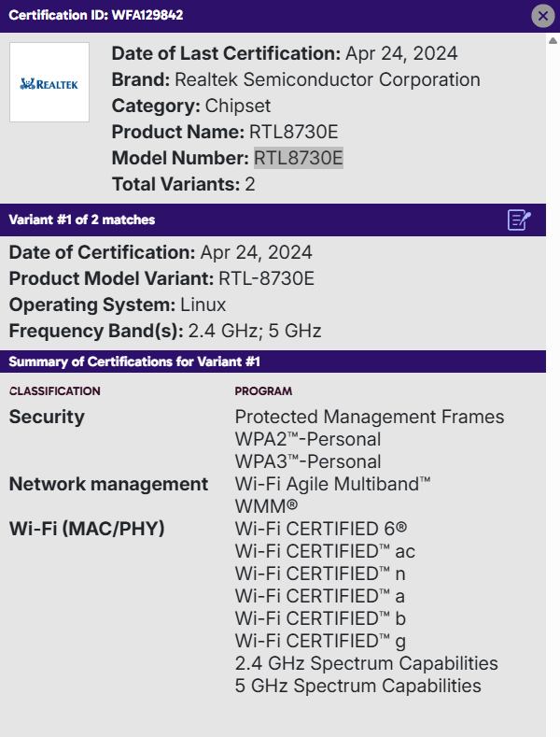Select the WPA2-Personal program entry
Image resolution: width=560 pixels, height=737 pixels.
[x=308, y=439]
